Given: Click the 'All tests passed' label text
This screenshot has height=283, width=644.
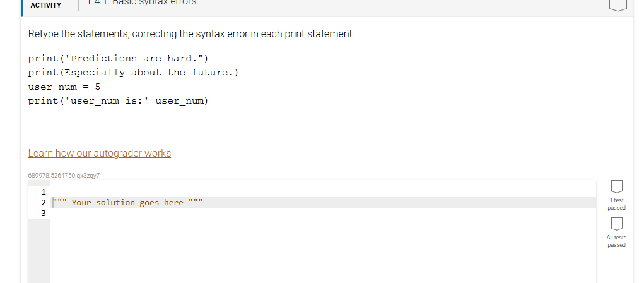Looking at the screenshot, I should (x=616, y=241).
